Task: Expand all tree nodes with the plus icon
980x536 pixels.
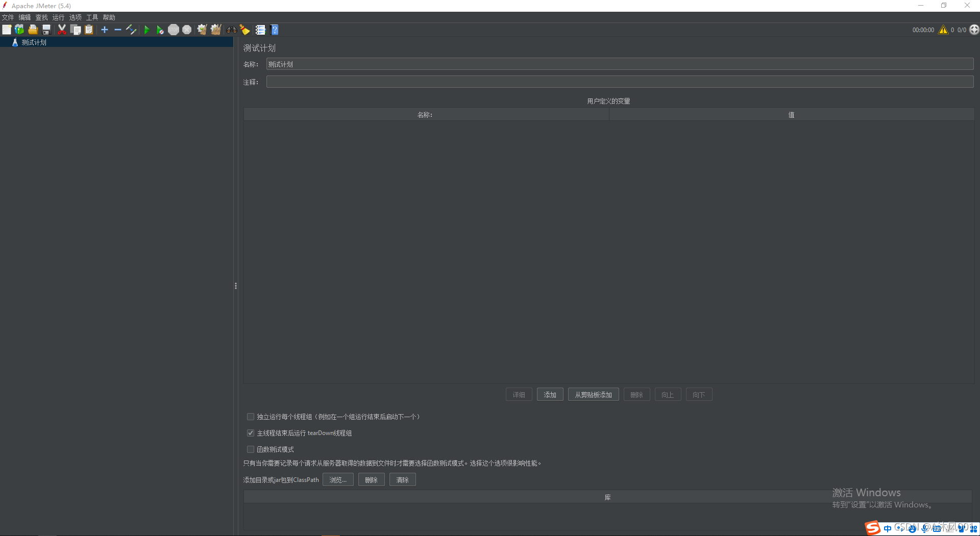Action: [x=105, y=30]
